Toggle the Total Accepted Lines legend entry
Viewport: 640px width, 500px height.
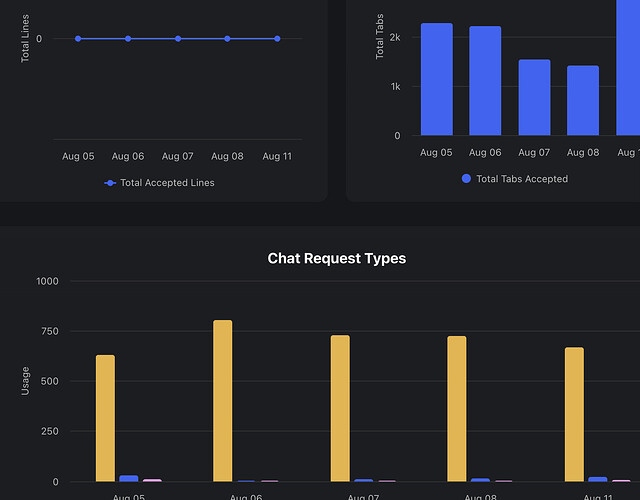(x=159, y=183)
